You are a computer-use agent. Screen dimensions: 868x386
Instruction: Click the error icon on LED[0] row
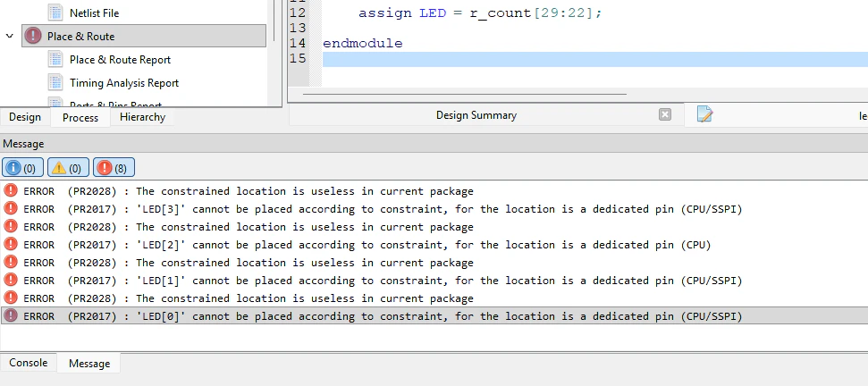pos(11,315)
